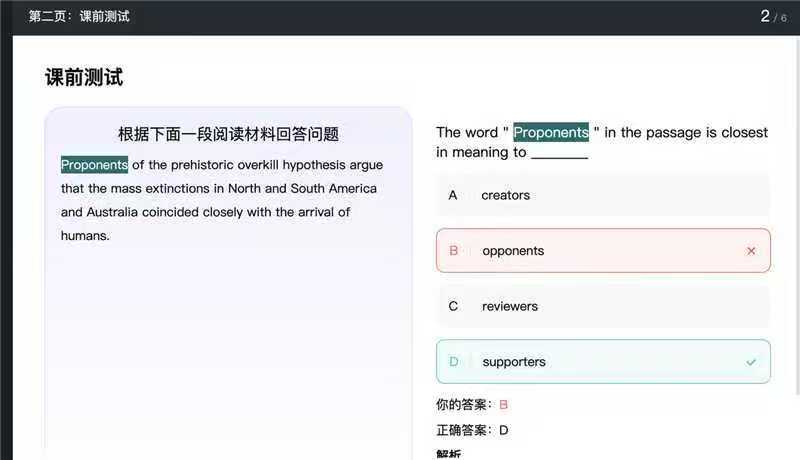Click highlighted Proponents in the reading passage

coord(94,165)
